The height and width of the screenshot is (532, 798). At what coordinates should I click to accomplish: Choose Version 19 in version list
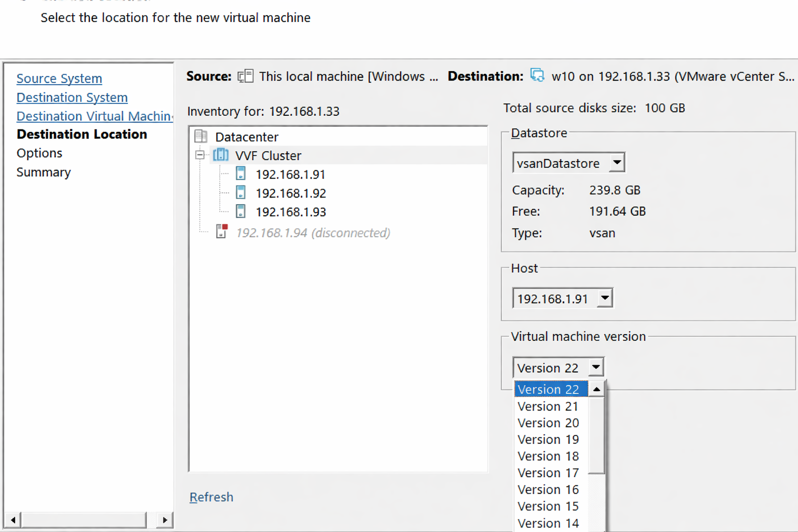(548, 440)
